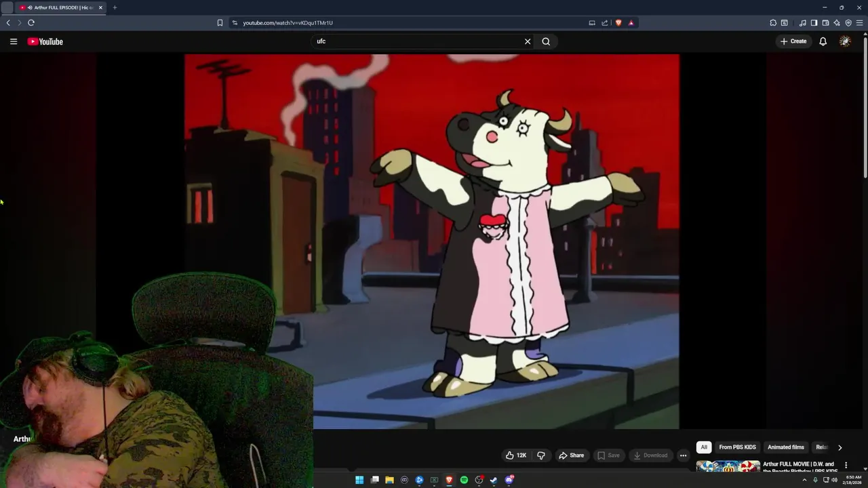Open the Windows Start menu
Screen dimensions: 868x488
359,480
